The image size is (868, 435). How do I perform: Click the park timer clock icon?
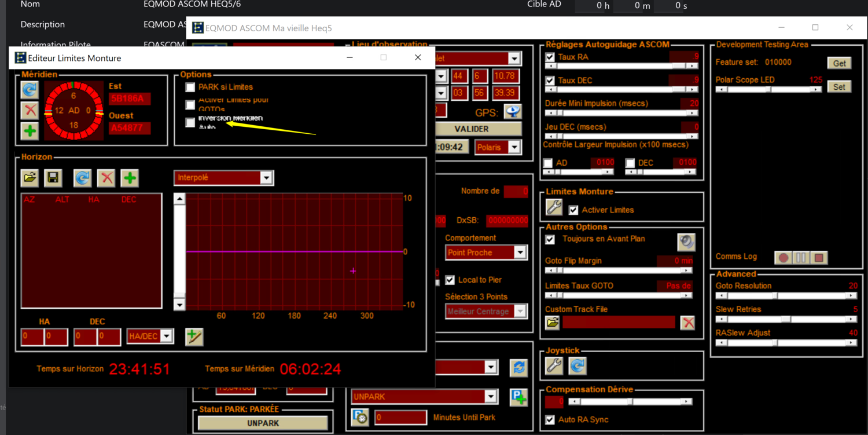tap(360, 417)
